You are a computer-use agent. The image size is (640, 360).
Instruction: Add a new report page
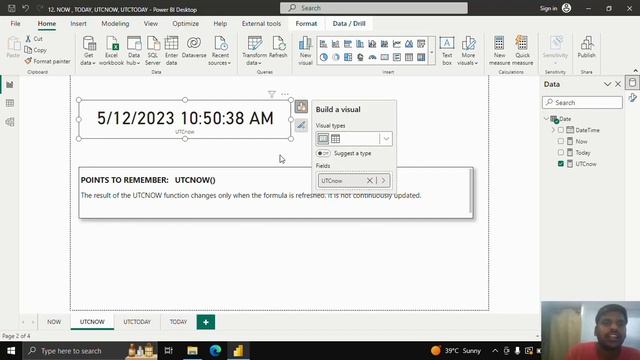(x=206, y=322)
